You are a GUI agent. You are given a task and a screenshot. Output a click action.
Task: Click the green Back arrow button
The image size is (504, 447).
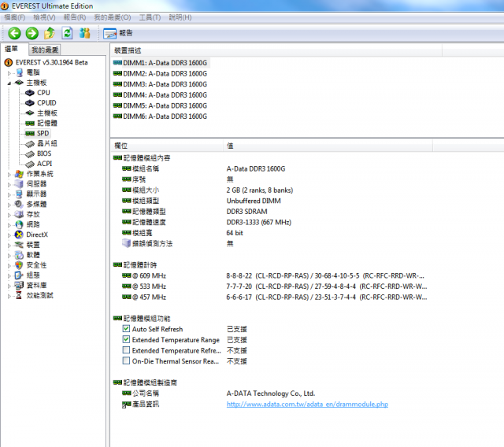[x=14, y=33]
